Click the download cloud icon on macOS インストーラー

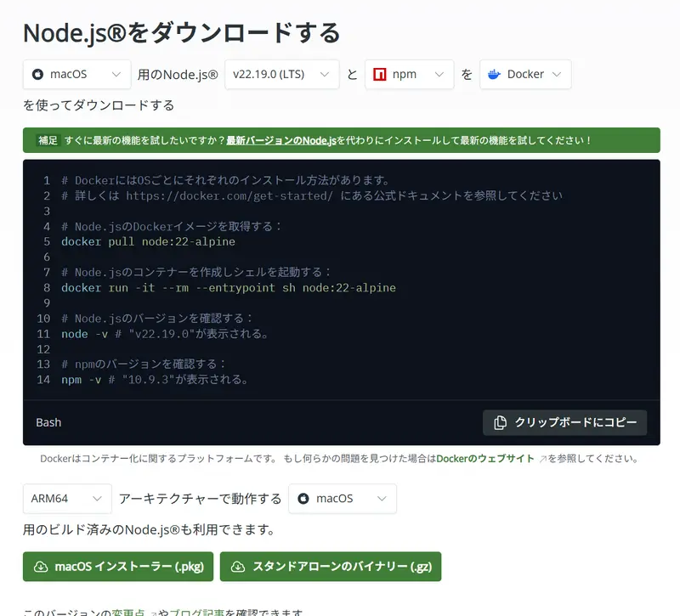tap(41, 567)
